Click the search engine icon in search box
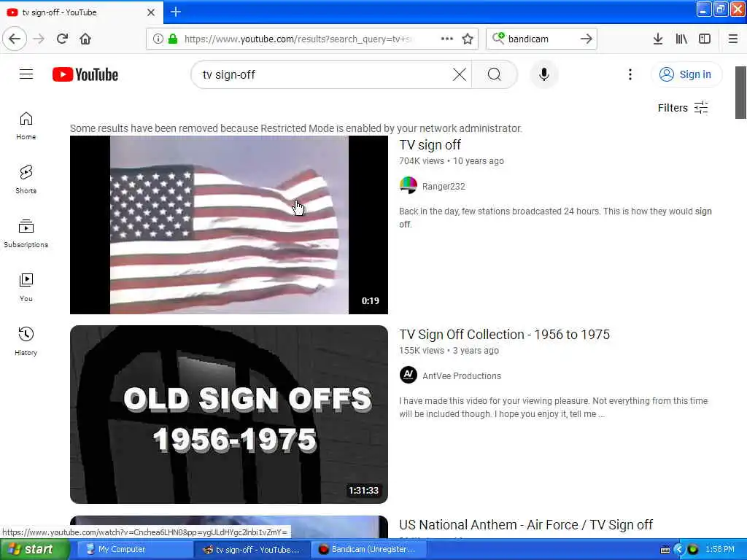 [x=498, y=38]
